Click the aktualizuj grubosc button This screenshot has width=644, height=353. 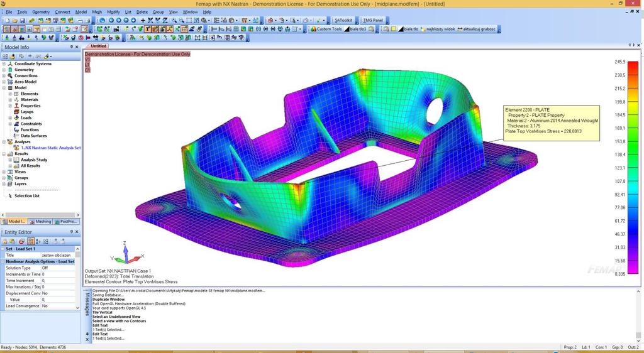point(477,29)
